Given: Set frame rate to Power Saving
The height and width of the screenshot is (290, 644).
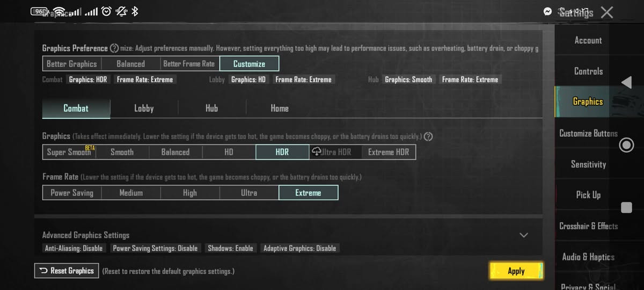Looking at the screenshot, I should [x=72, y=193].
